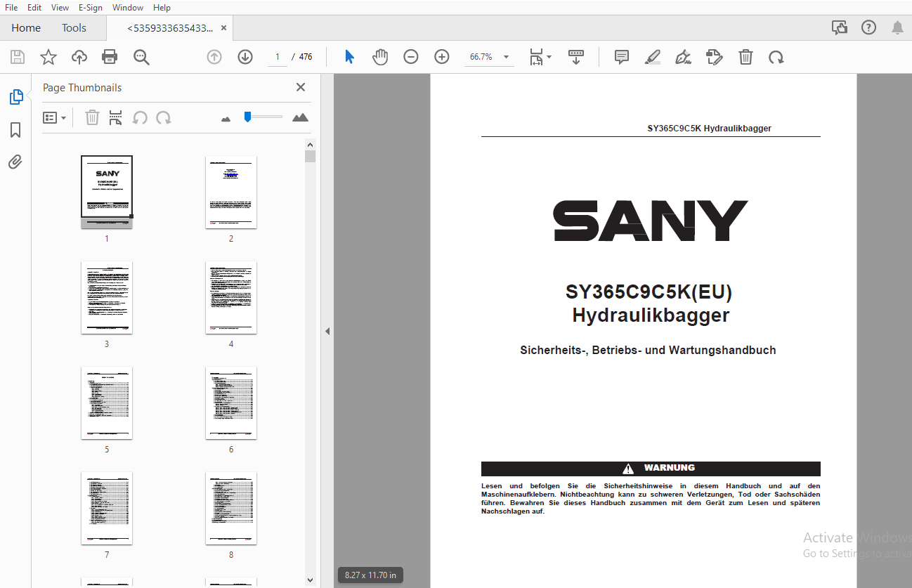Screen dimensions: 912x588
Task: Close the Page Thumbnails panel
Action: 301,87
